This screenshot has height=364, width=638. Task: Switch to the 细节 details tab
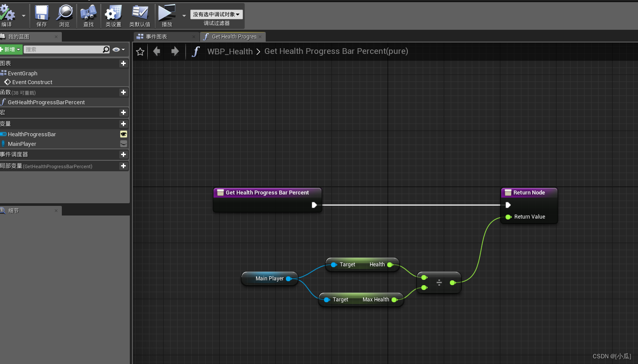pyautogui.click(x=14, y=211)
